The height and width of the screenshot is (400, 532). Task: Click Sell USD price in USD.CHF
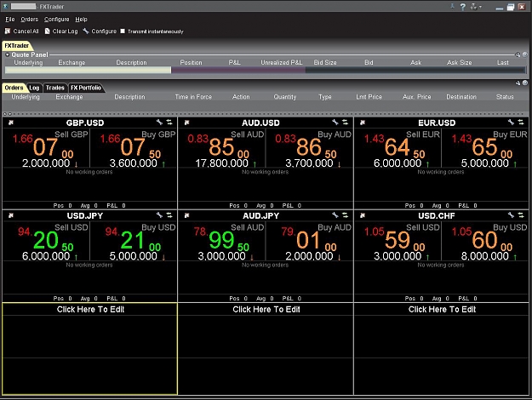click(398, 241)
